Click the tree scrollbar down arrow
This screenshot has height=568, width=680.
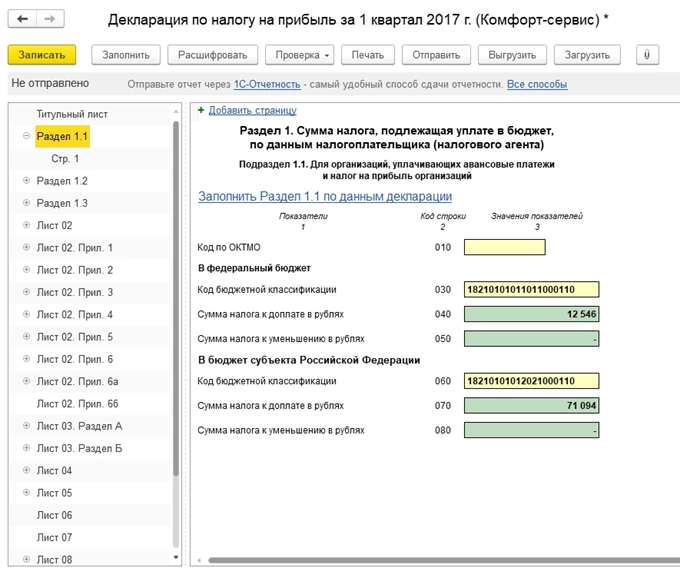(x=176, y=558)
